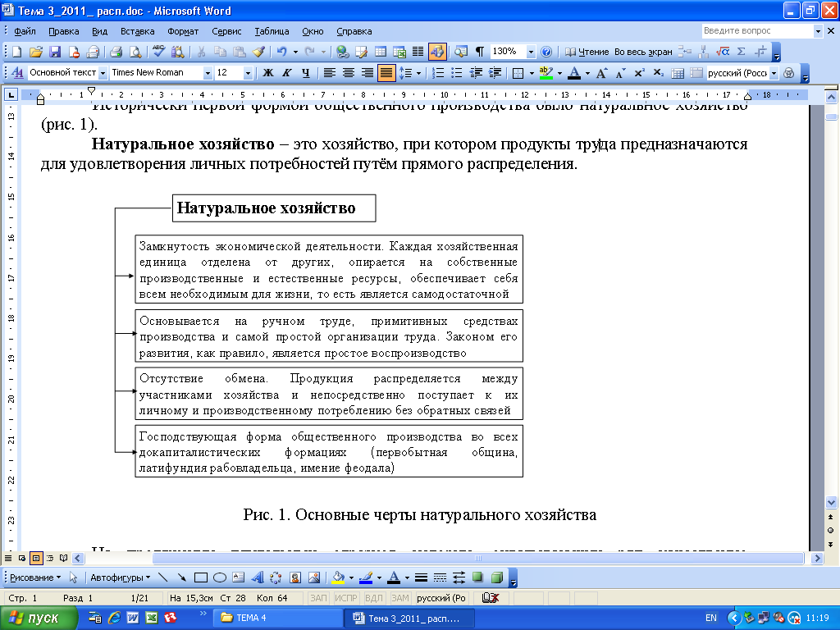This screenshot has height=630, width=840.
Task: Show formatting paragraph marks
Action: (480, 52)
